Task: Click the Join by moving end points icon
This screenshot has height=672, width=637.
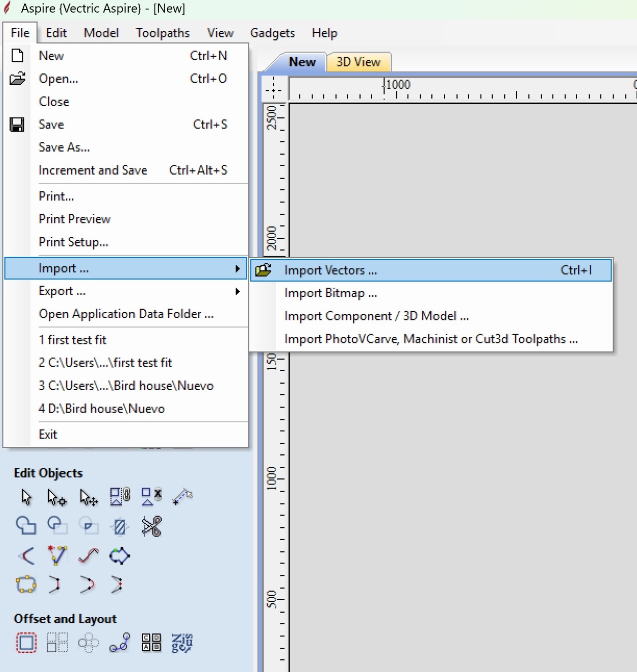Action: tap(117, 584)
